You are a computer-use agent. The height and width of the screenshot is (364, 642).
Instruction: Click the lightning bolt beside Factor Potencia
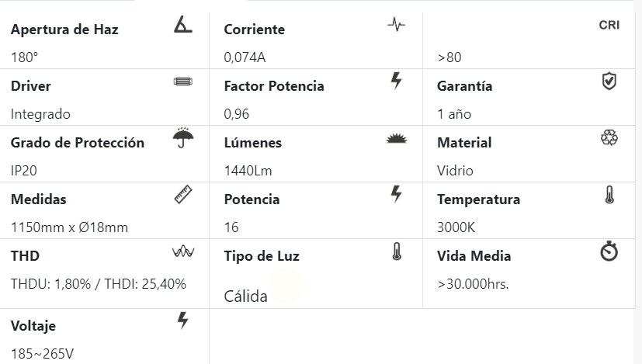[396, 81]
